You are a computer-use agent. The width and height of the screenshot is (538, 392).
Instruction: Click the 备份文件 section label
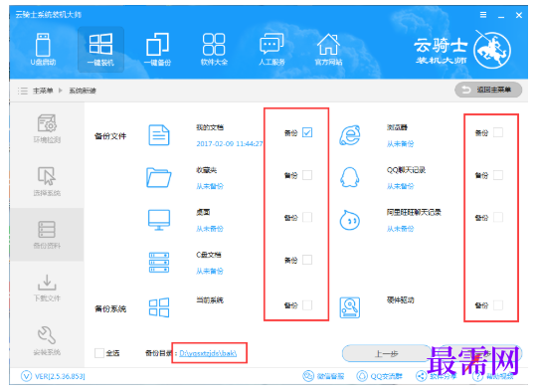(x=110, y=136)
